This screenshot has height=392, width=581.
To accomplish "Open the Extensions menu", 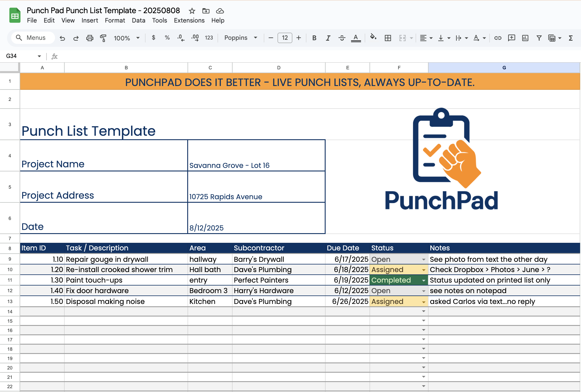I will [x=189, y=20].
